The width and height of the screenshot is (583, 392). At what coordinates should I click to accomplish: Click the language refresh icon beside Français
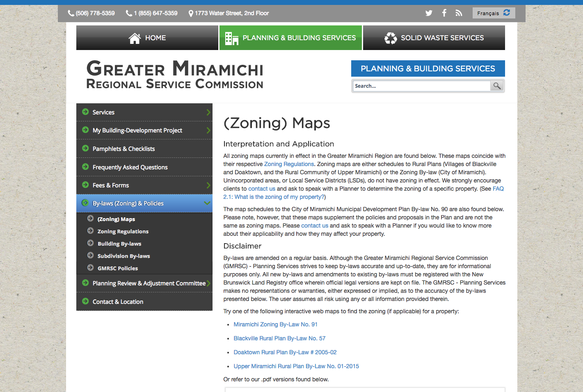[x=507, y=13]
